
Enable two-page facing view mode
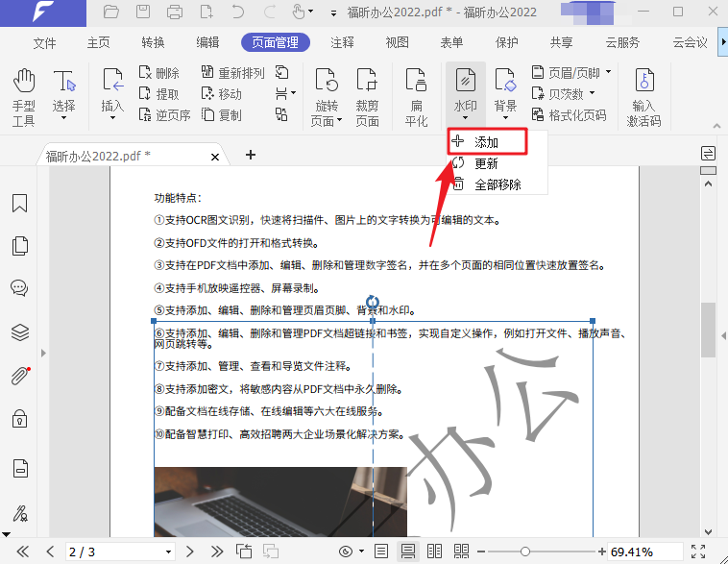pos(434,552)
